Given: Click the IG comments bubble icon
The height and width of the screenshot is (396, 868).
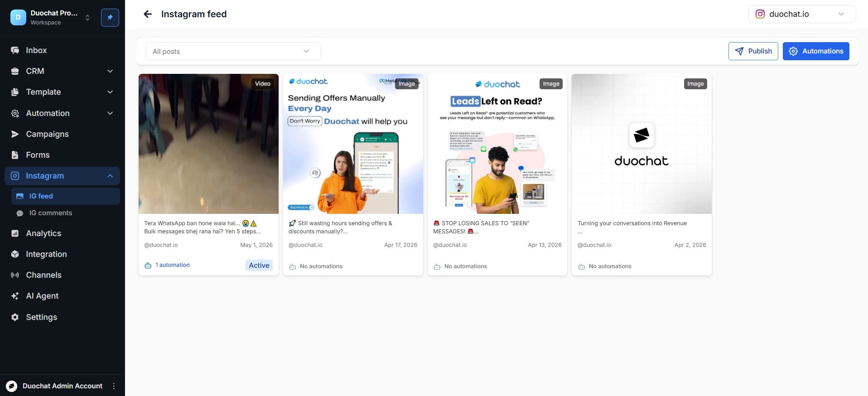Looking at the screenshot, I should [x=20, y=213].
